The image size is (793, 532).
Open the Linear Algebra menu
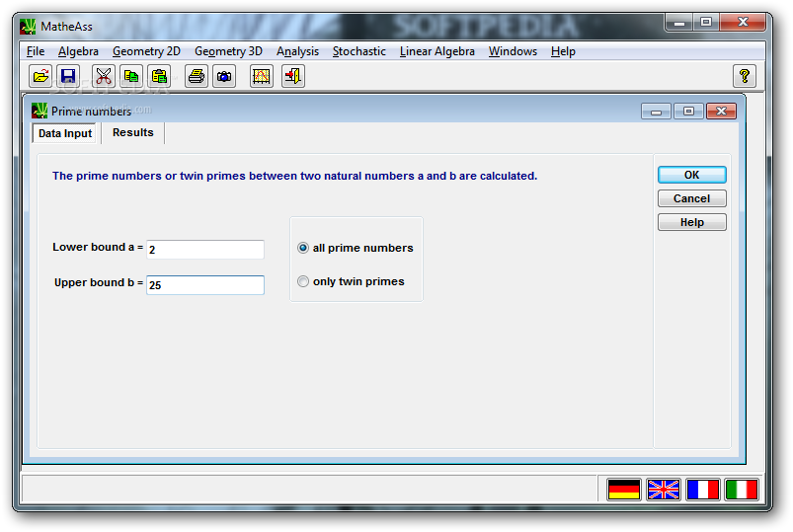point(437,51)
